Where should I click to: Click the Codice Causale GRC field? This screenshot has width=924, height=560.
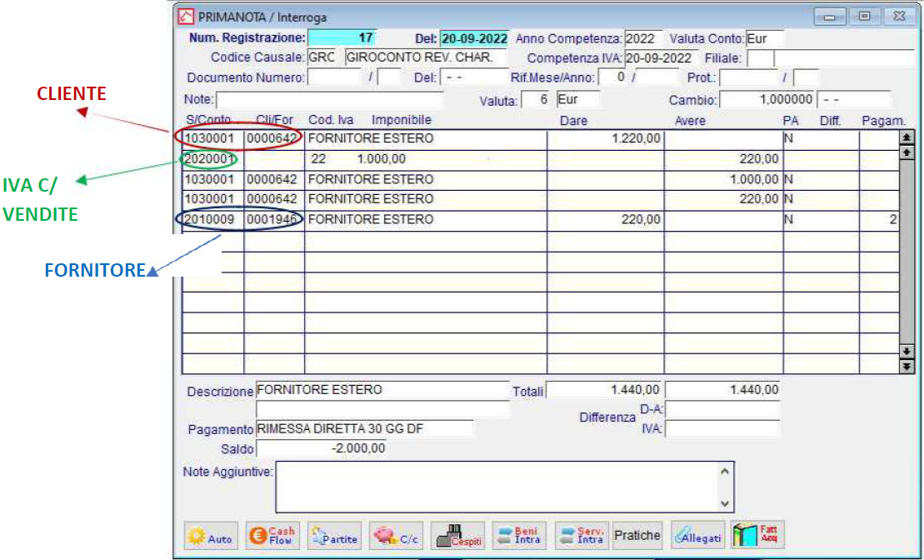(x=322, y=57)
